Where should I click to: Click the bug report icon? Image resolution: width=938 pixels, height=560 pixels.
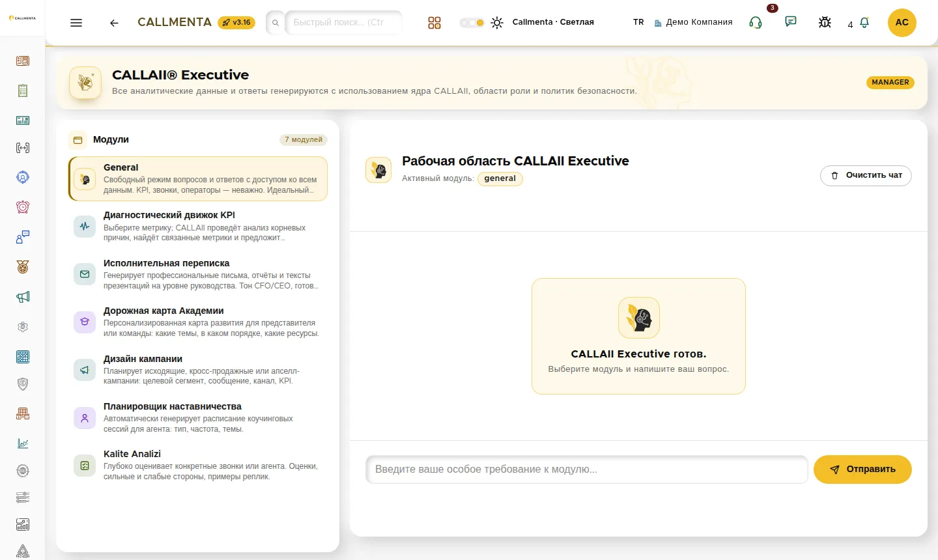(x=825, y=23)
